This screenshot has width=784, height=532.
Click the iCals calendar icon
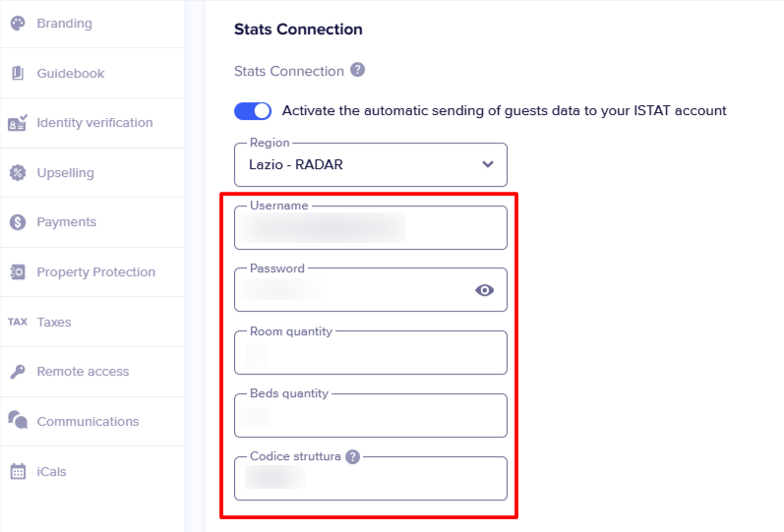(18, 471)
